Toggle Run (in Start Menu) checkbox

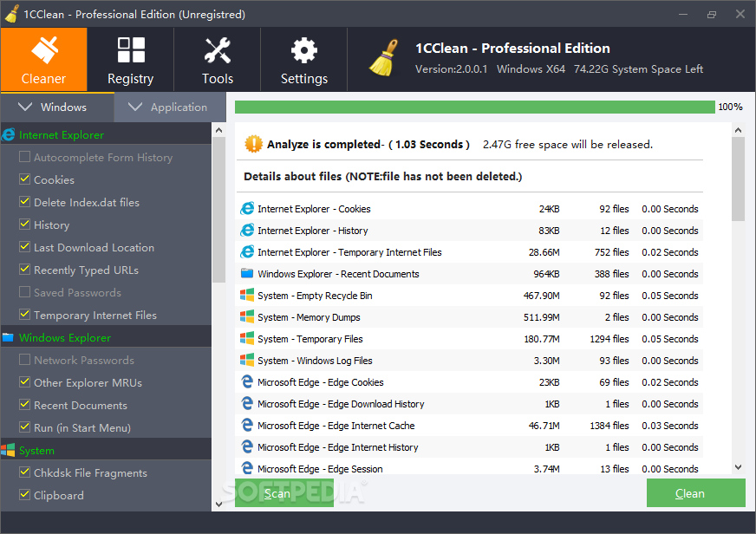pos(24,427)
